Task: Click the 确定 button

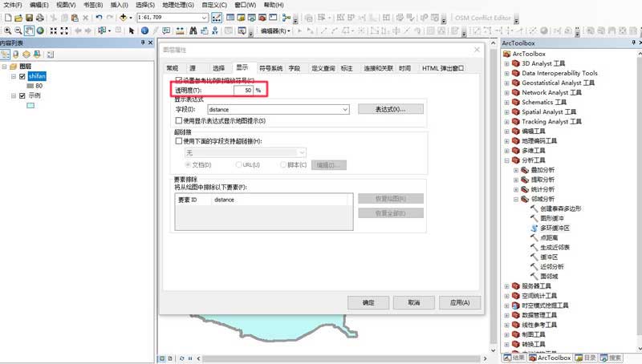Action: [368, 302]
